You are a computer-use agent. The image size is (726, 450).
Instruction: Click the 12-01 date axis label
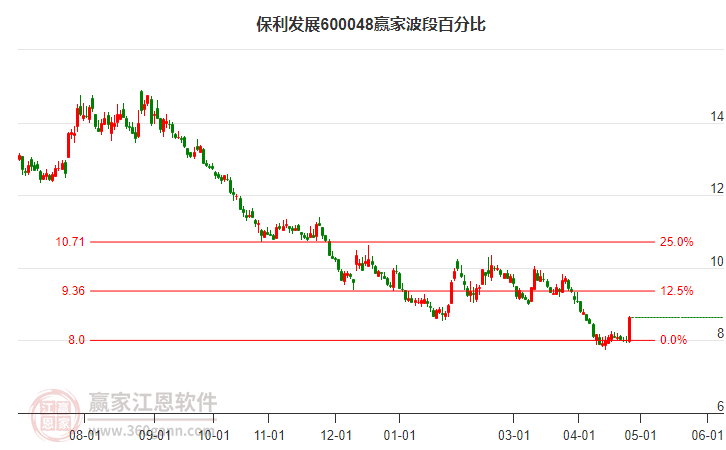[x=336, y=435]
